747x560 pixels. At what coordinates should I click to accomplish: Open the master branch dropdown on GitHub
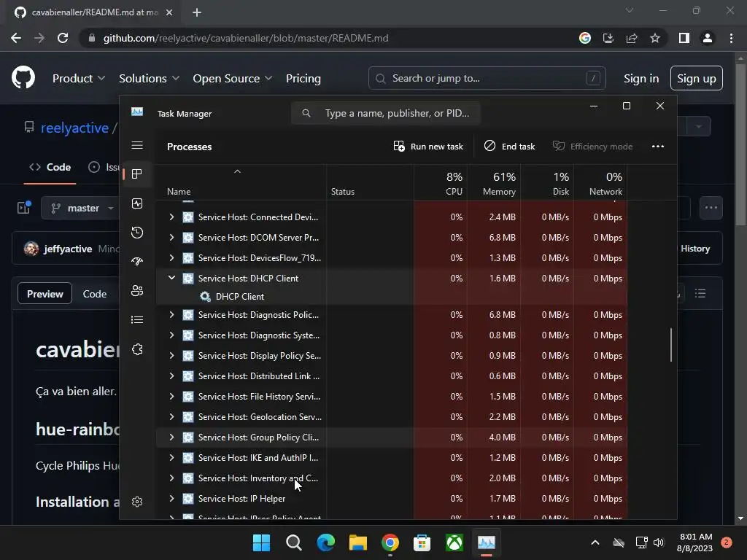[81, 208]
